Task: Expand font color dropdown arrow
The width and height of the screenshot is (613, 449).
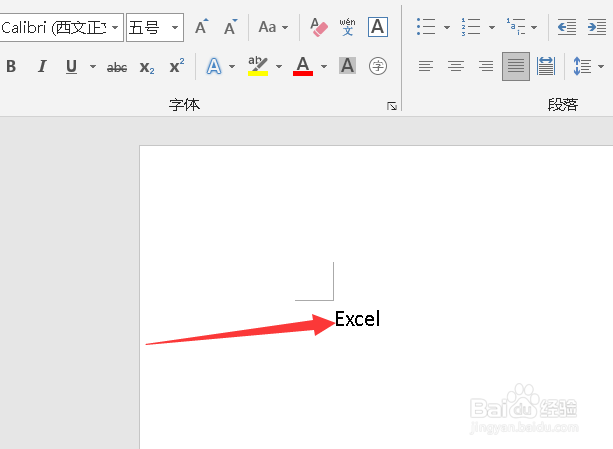Action: coord(324,66)
